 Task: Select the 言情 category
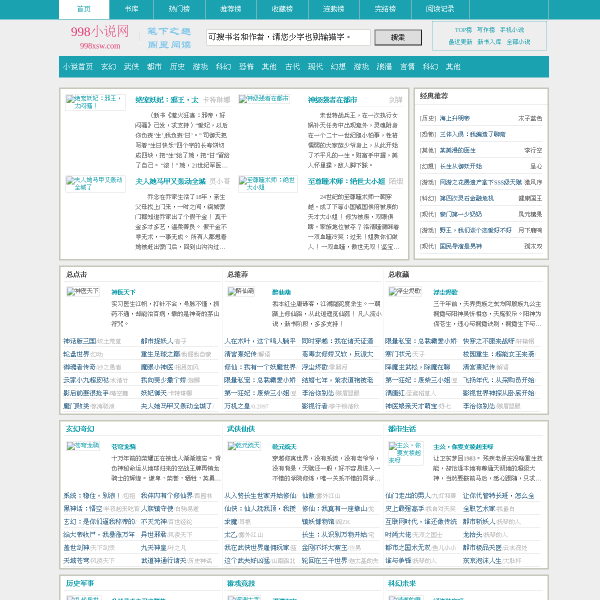[x=407, y=67]
